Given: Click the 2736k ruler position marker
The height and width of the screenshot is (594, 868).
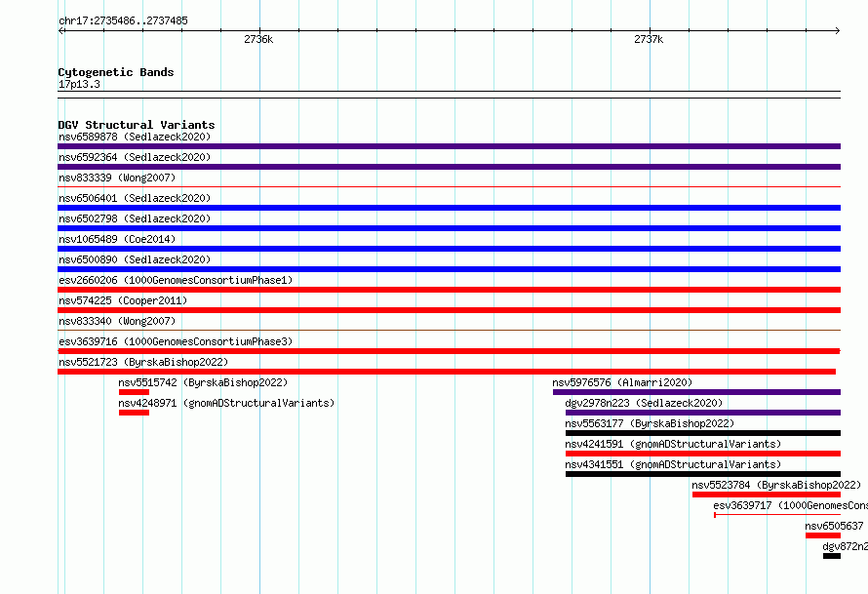Looking at the screenshot, I should pos(258,39).
